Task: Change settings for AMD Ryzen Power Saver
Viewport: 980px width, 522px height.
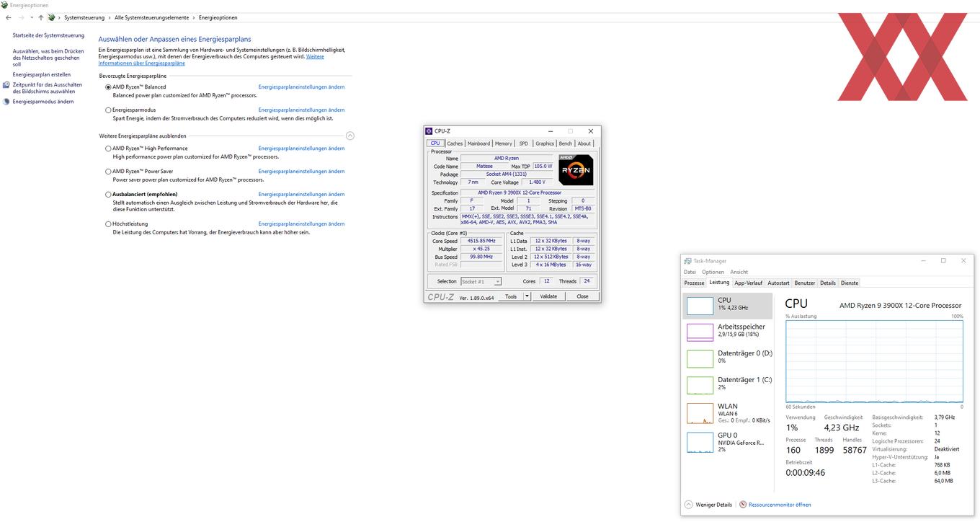Action: pyautogui.click(x=301, y=172)
